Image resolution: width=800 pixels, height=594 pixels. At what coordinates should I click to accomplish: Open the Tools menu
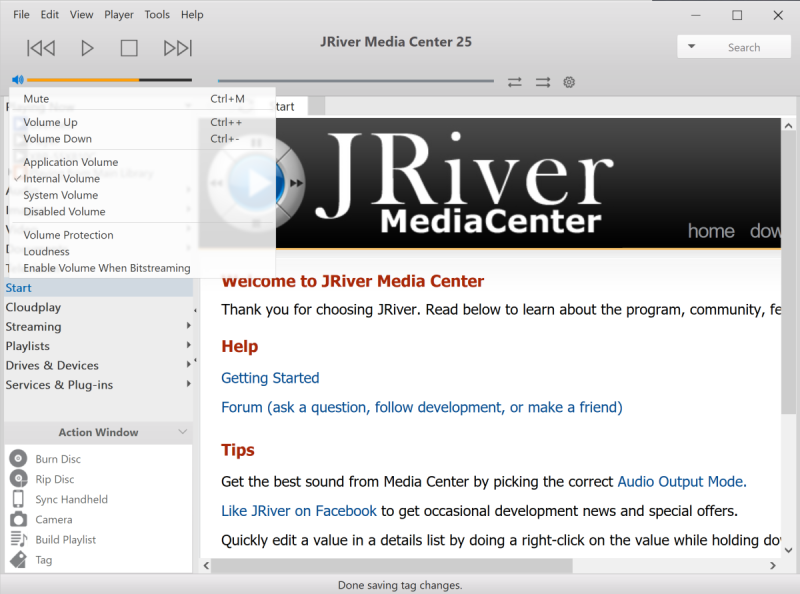(157, 15)
